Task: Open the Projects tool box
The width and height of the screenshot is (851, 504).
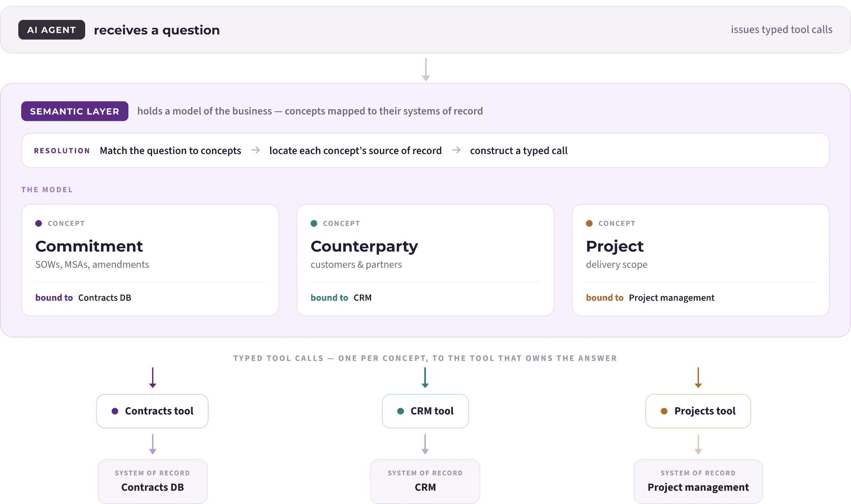Action: pyautogui.click(x=698, y=411)
